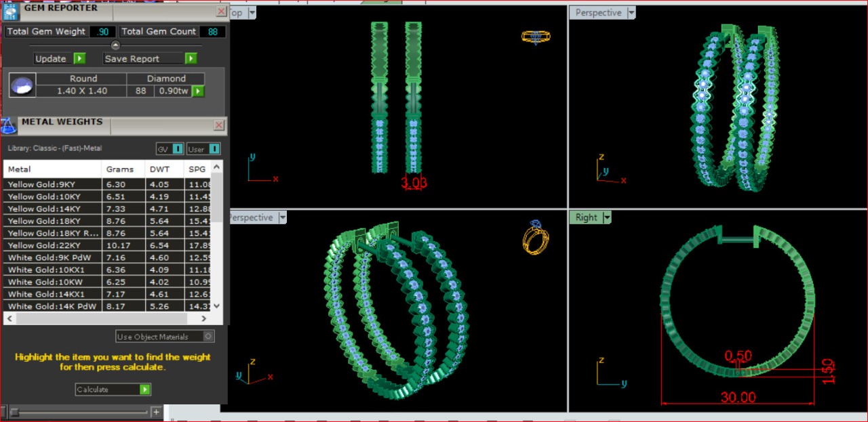Open the Top viewport dropdown menu
The image size is (868, 422).
(x=252, y=13)
